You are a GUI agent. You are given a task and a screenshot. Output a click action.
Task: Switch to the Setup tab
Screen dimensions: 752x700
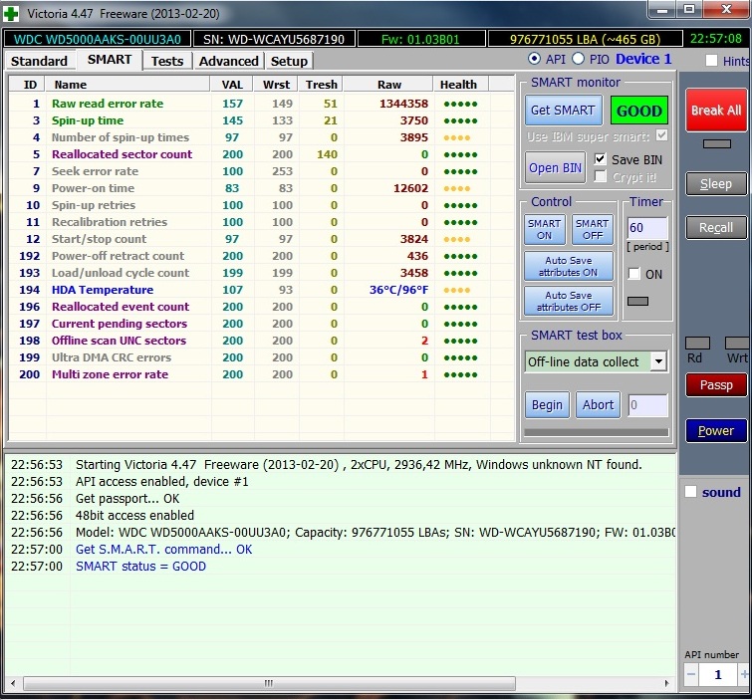pyautogui.click(x=289, y=61)
